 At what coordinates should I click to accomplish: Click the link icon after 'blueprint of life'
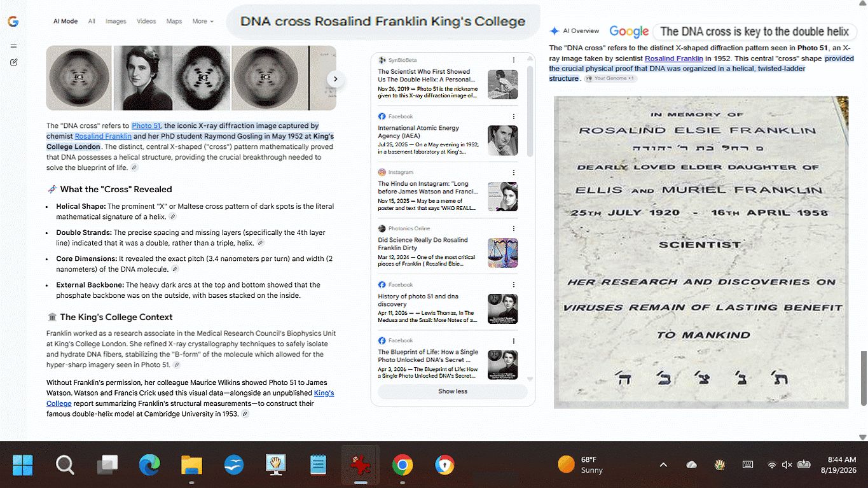(134, 168)
